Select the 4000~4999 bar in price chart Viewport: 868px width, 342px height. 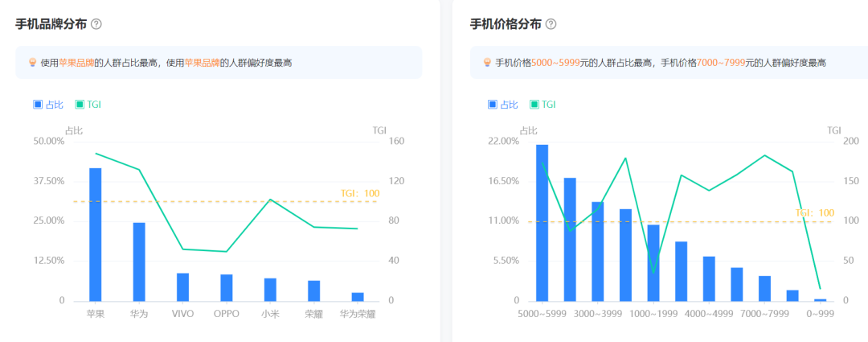[x=709, y=278]
